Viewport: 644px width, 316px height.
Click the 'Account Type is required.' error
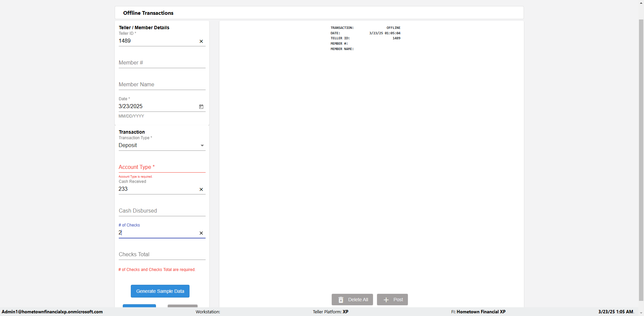(x=136, y=177)
